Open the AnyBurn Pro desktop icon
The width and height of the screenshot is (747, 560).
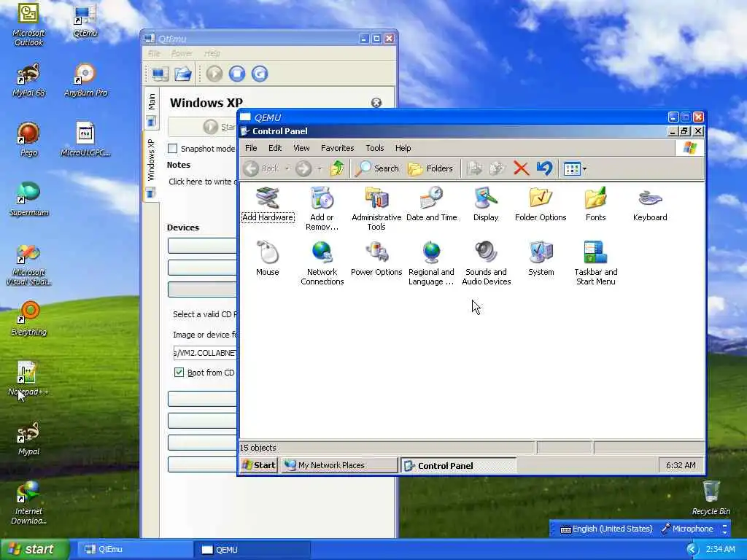[x=86, y=80]
